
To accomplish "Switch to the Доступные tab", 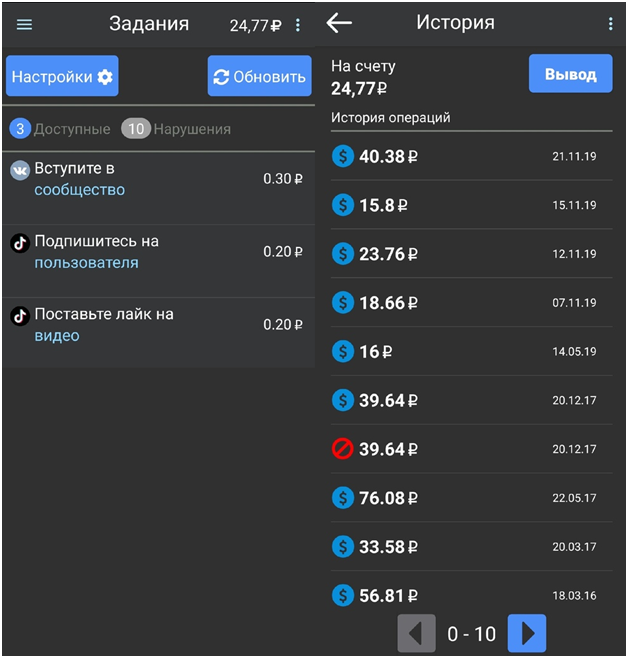I will 60,129.
